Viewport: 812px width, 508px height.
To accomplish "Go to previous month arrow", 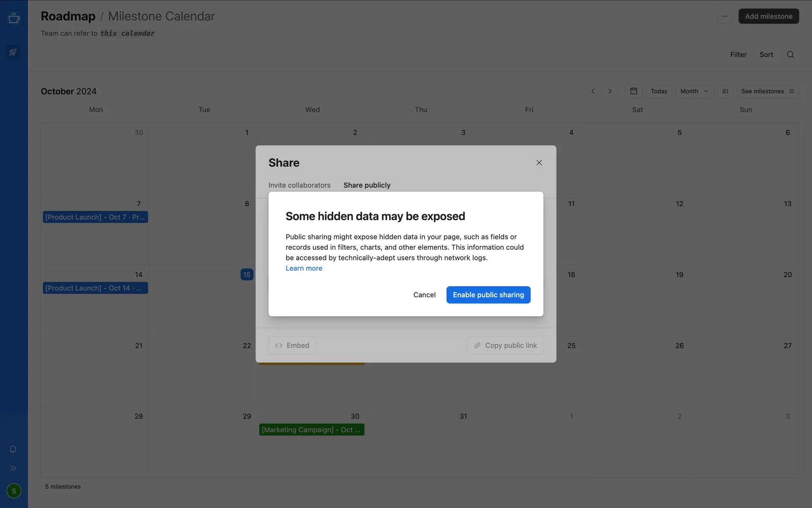I will pos(593,91).
